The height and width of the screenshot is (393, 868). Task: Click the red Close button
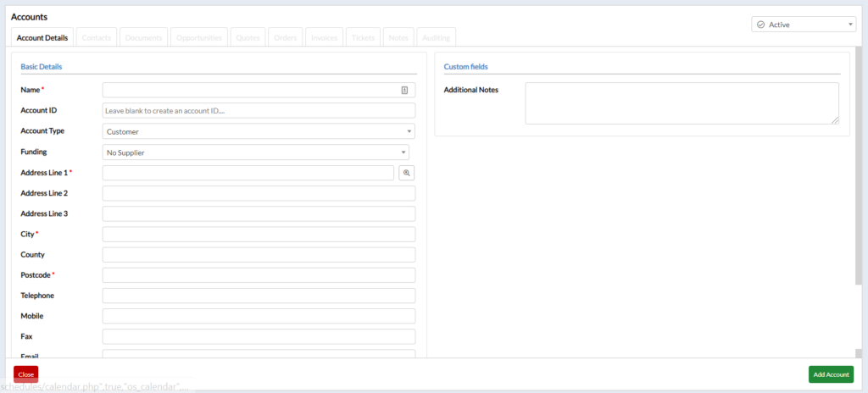(x=26, y=374)
